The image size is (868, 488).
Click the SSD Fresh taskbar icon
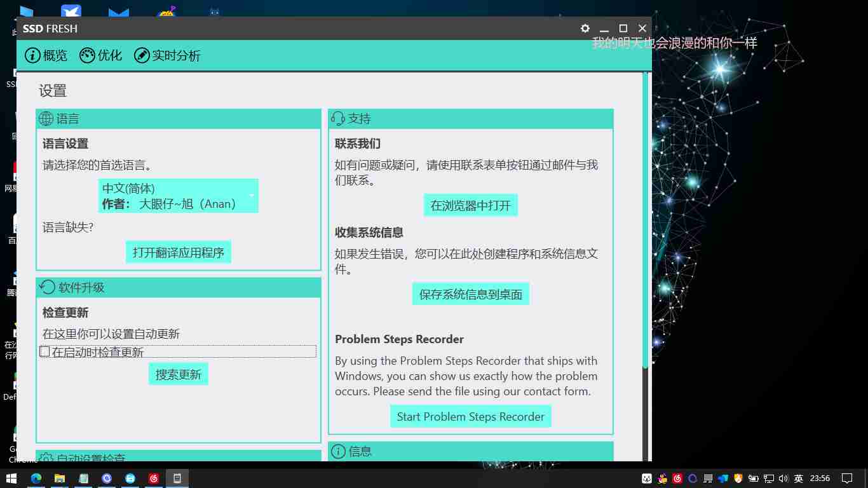pyautogui.click(x=177, y=478)
